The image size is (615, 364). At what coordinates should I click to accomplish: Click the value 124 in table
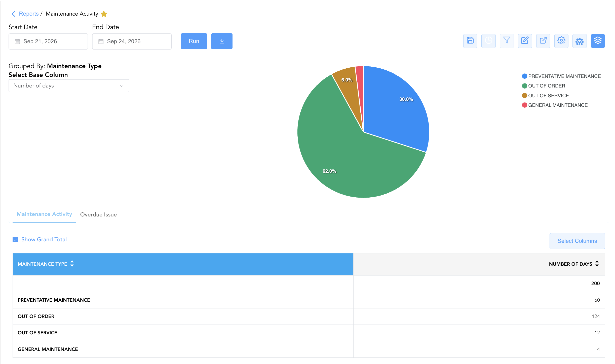[x=596, y=316]
